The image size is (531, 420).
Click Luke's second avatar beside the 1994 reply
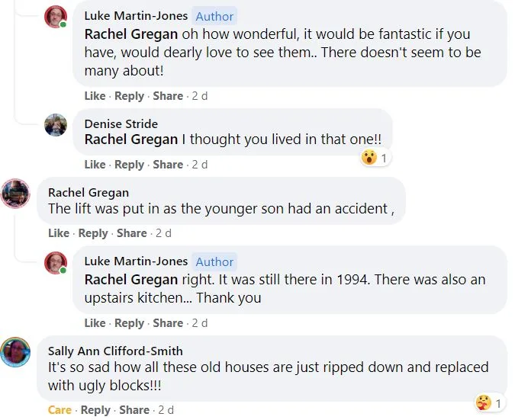tap(56, 263)
